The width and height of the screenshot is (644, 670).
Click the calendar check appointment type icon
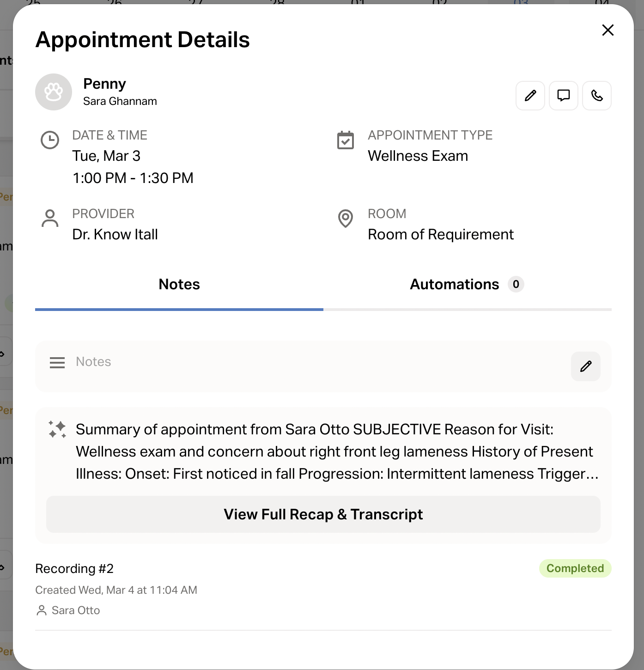coord(346,140)
